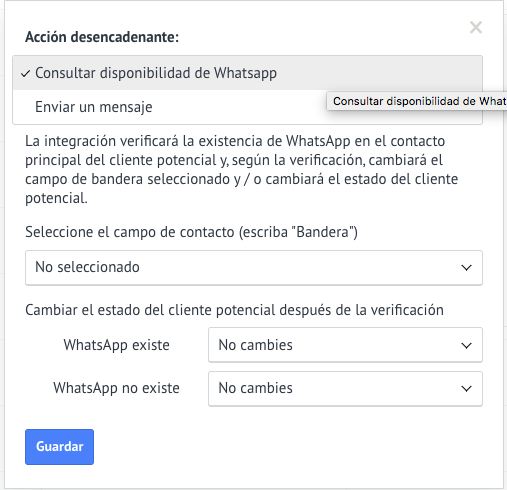Click the chevron in the 'WhatsApp existe' select
Screen dimensions: 507x490
(466, 346)
